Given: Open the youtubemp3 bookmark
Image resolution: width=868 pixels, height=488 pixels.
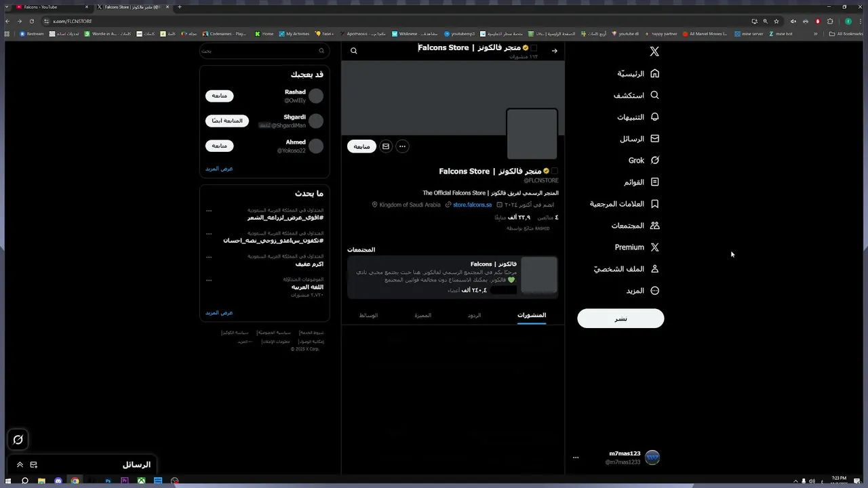Looking at the screenshot, I should coord(460,33).
